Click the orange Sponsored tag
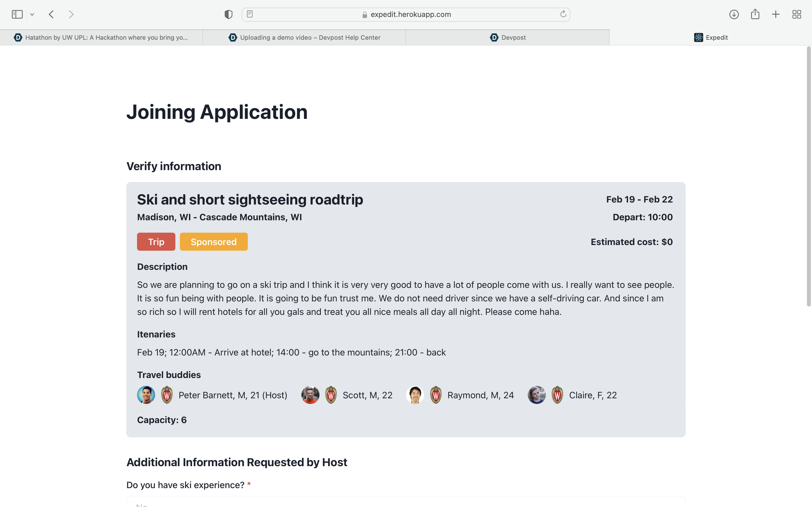Viewport: 812px width, 507px height. [214, 242]
